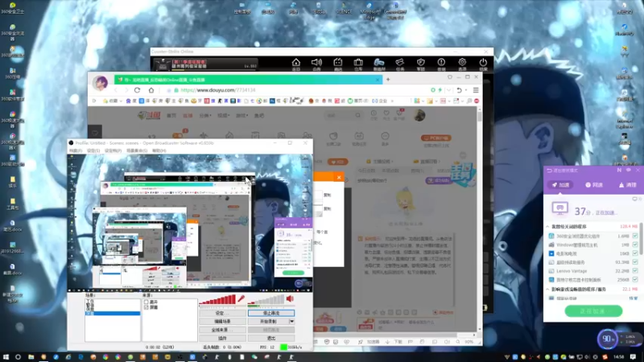Viewport: 644px width, 362px height.
Task: Switch to the cleanup tab in accelerator
Action: [x=627, y=185]
